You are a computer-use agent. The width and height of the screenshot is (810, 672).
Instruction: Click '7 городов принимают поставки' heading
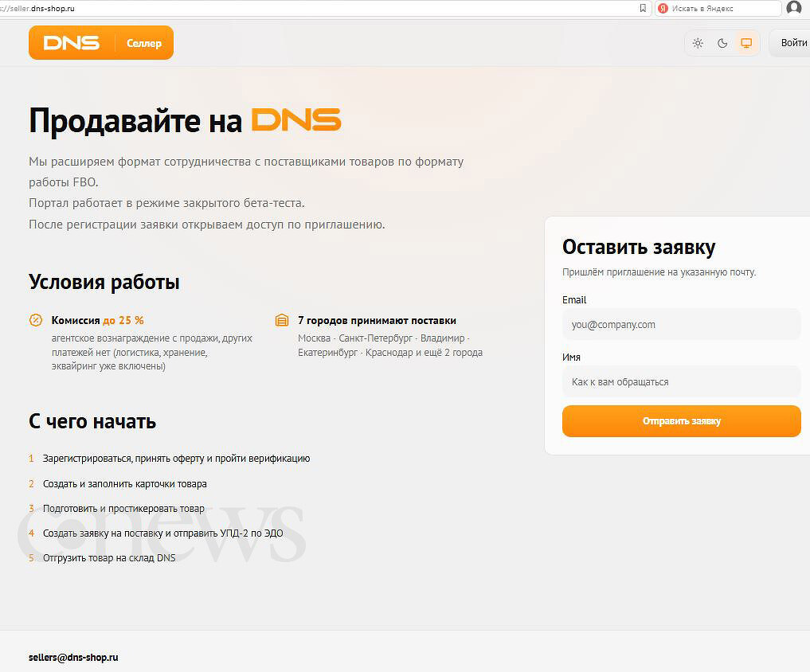point(377,320)
